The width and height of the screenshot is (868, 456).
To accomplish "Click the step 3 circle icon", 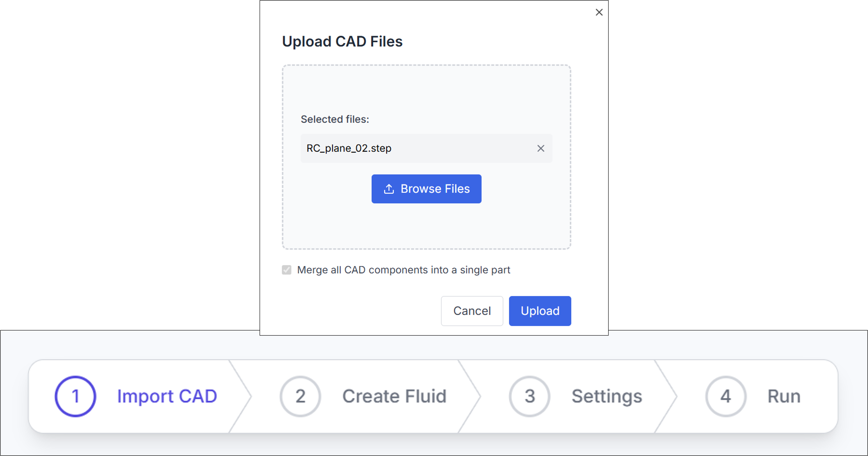I will click(x=529, y=396).
